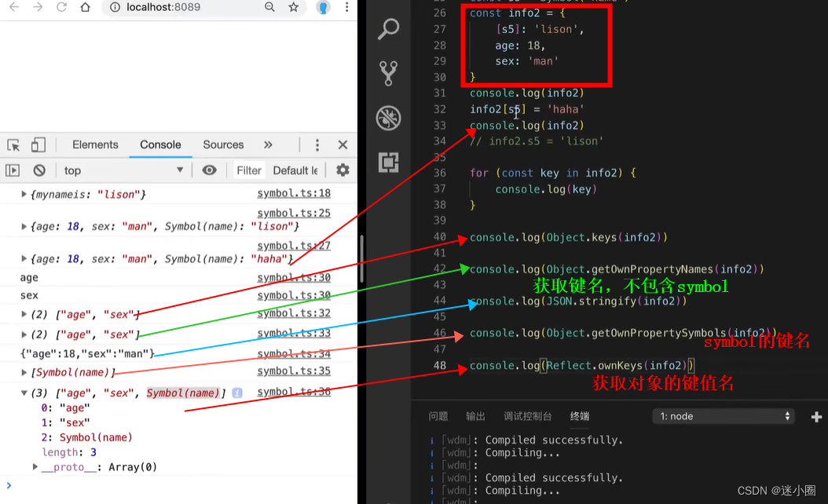
Task: Switch to the Elements tab
Action: point(95,144)
